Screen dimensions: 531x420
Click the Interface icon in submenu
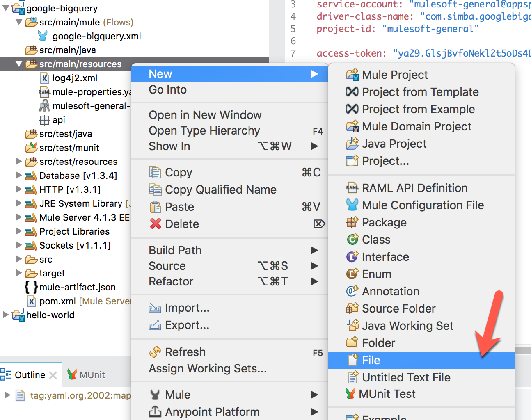[x=352, y=257]
